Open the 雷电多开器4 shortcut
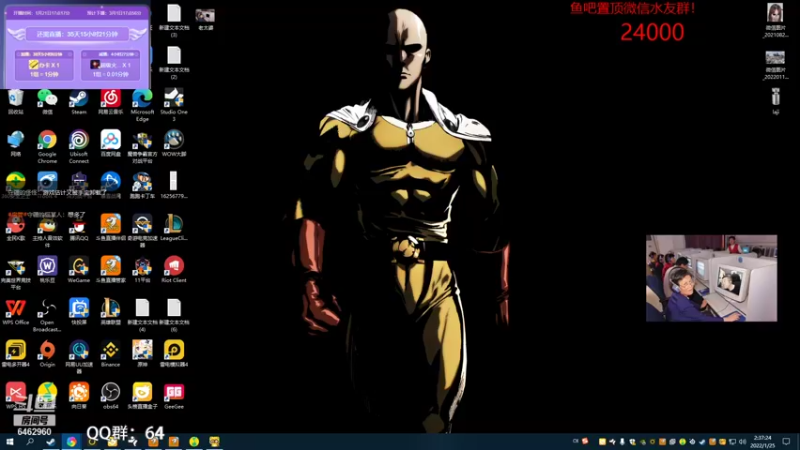This screenshot has height=450, width=800. click(16, 354)
